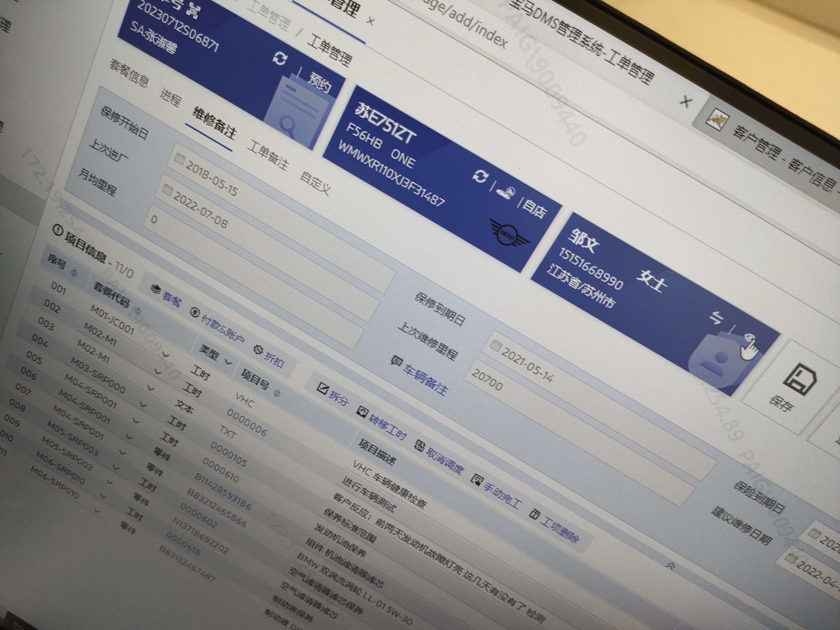Click refresh icon on the work order card
Image resolution: width=840 pixels, height=630 pixels.
tap(280, 58)
